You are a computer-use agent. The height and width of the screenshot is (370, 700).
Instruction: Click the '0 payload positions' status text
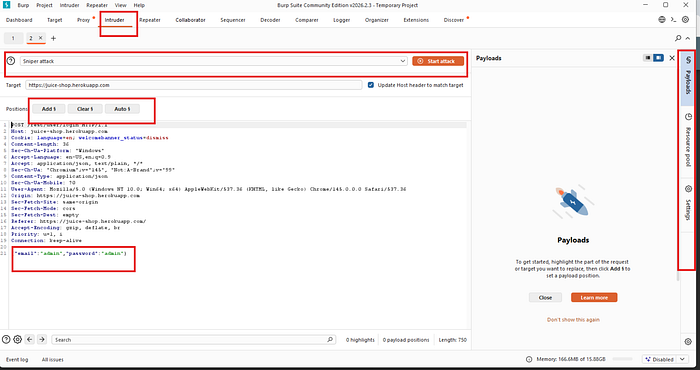pos(406,340)
